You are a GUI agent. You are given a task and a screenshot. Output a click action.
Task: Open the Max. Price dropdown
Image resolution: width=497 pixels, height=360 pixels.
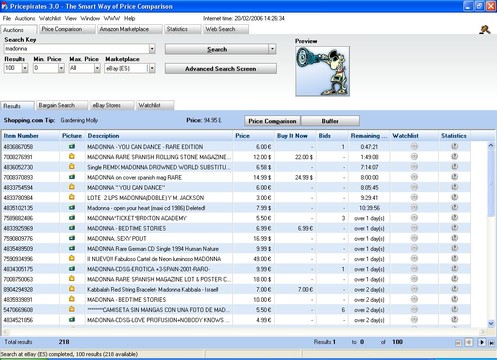[97, 68]
